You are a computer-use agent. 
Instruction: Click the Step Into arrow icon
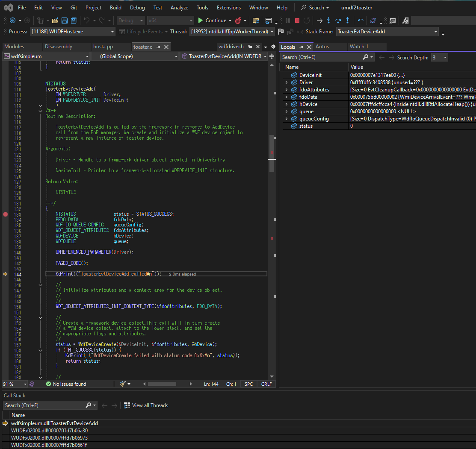pyautogui.click(x=328, y=21)
